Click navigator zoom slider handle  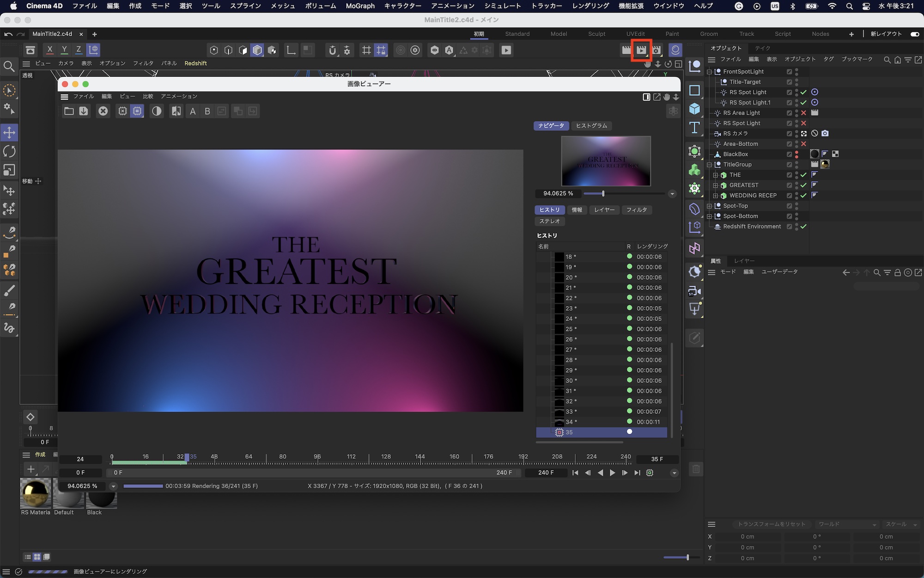pos(603,194)
